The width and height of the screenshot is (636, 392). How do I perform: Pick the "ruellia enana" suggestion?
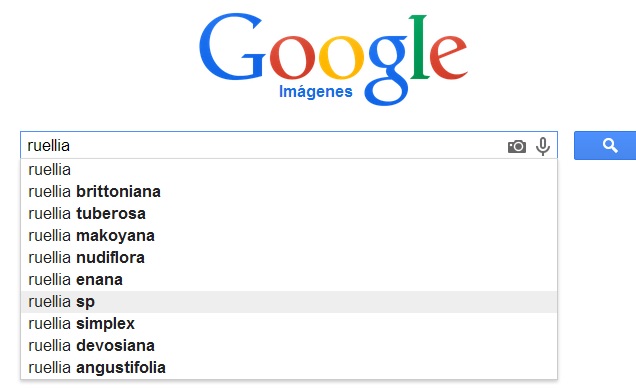coord(289,280)
